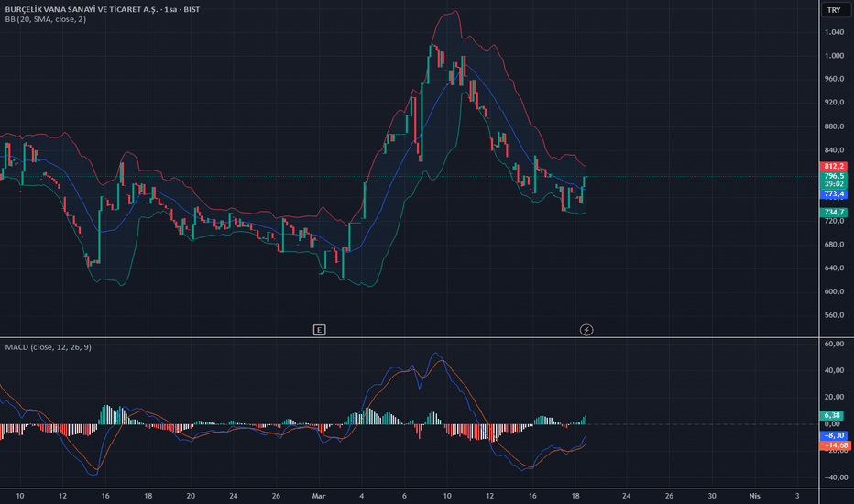Select the 39:02 bar countdown label
854x504 pixels.
(x=834, y=184)
